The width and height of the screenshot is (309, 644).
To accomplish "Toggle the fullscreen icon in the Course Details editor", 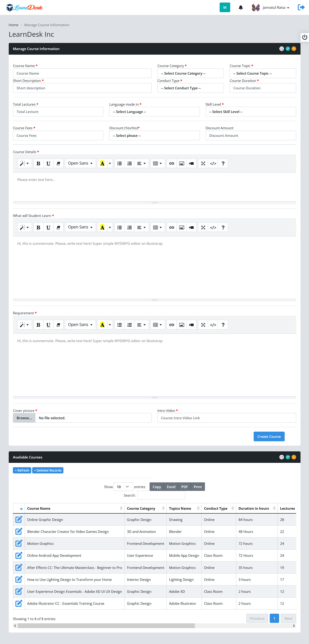I will [x=203, y=163].
